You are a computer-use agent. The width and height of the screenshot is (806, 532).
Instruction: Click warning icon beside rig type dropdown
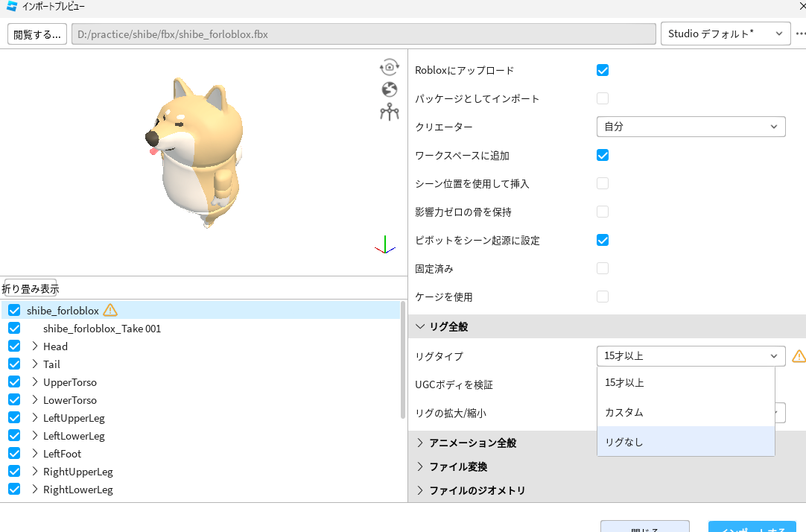coord(799,355)
